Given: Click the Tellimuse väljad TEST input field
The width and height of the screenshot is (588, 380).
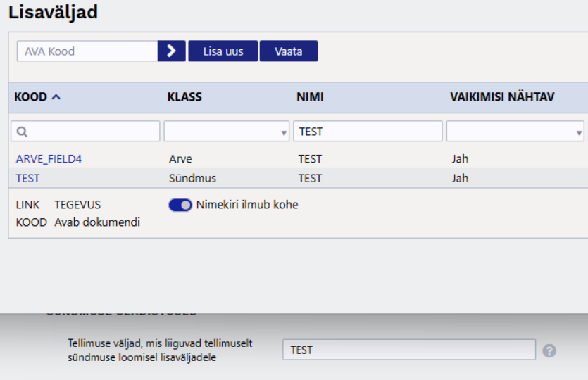Looking at the screenshot, I should click(408, 350).
